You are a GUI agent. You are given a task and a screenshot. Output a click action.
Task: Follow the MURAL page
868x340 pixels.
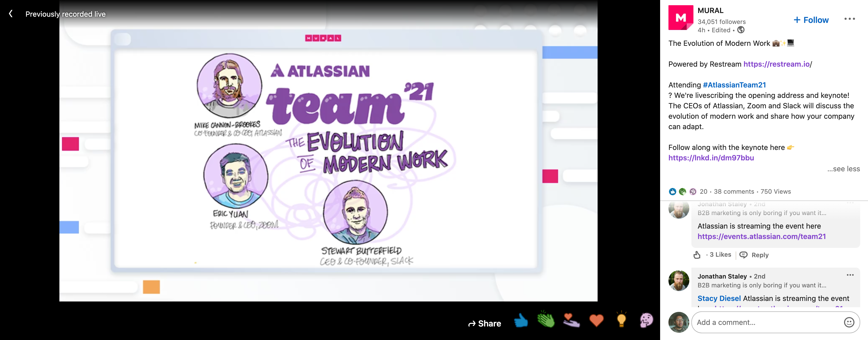[x=811, y=20]
